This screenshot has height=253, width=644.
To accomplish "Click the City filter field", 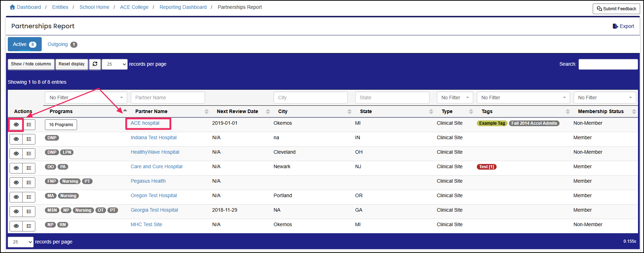I will (311, 98).
